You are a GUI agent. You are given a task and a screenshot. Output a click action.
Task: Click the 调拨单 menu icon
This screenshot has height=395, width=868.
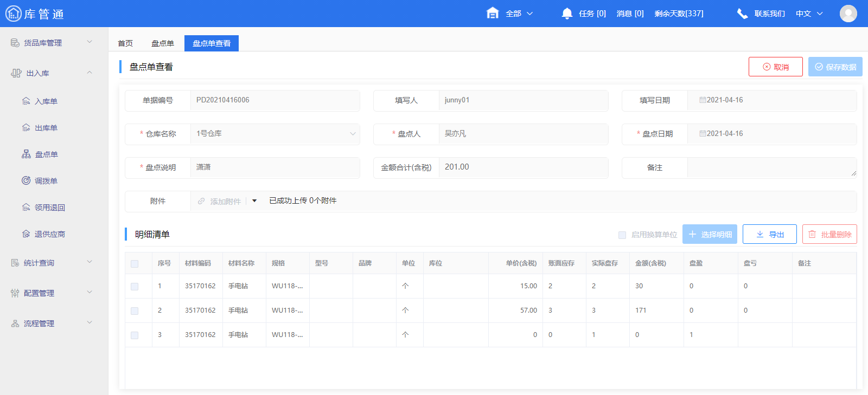(26, 181)
